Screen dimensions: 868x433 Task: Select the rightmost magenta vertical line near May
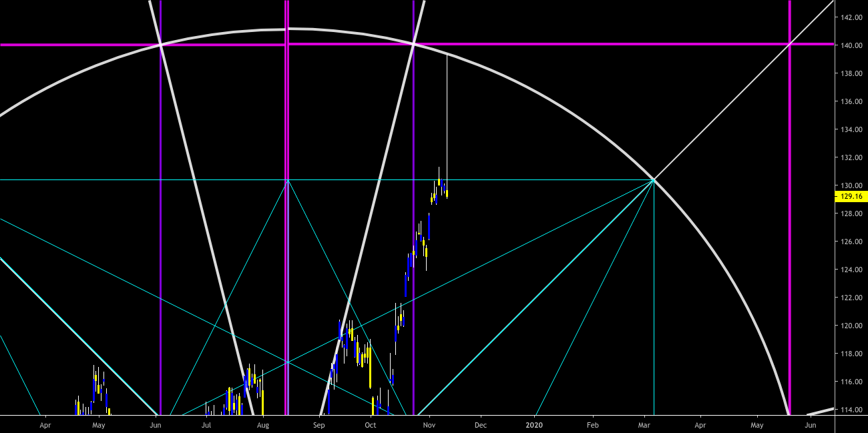click(790, 200)
